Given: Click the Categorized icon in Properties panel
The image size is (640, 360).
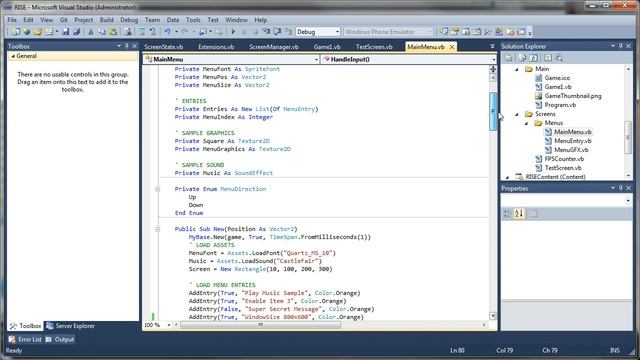Looking at the screenshot, I should point(507,213).
